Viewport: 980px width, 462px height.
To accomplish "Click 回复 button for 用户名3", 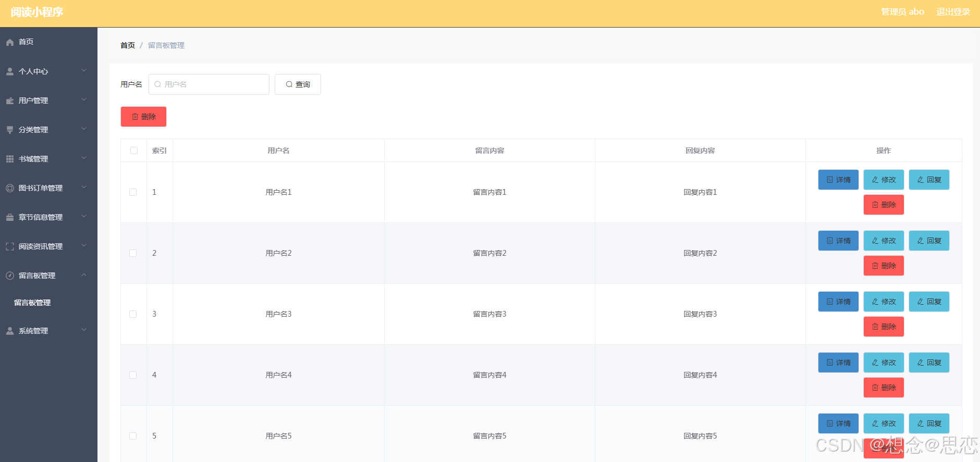I will pyautogui.click(x=929, y=302).
